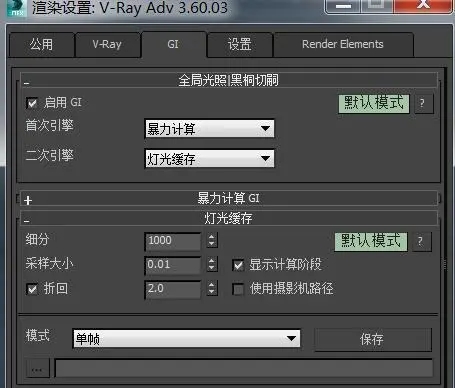Open the 模式 dropdown showing 单帧
455x388 pixels.
(x=186, y=339)
